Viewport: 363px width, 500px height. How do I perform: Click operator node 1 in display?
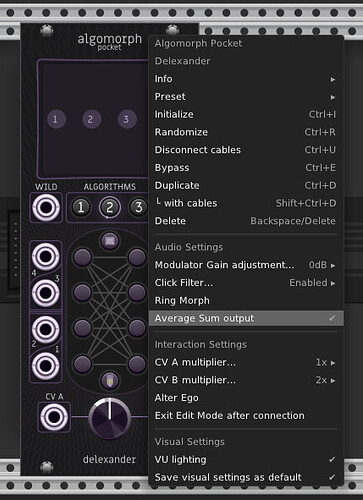pos(55,119)
